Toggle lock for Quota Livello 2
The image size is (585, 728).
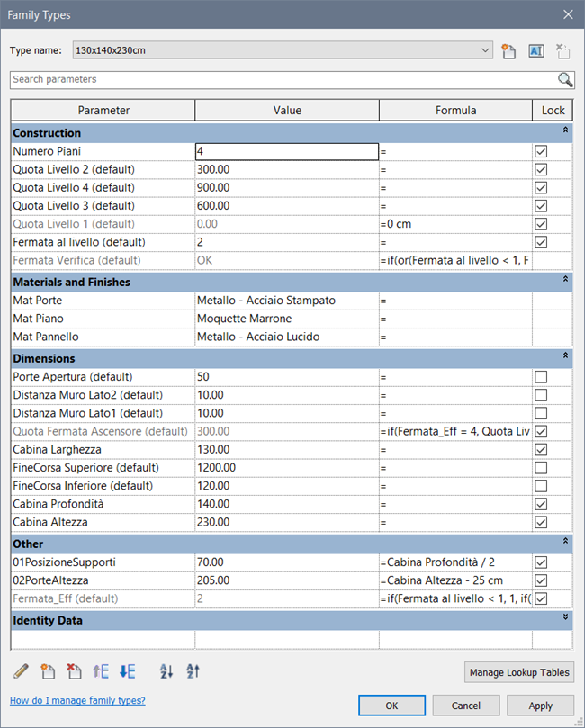tap(541, 169)
